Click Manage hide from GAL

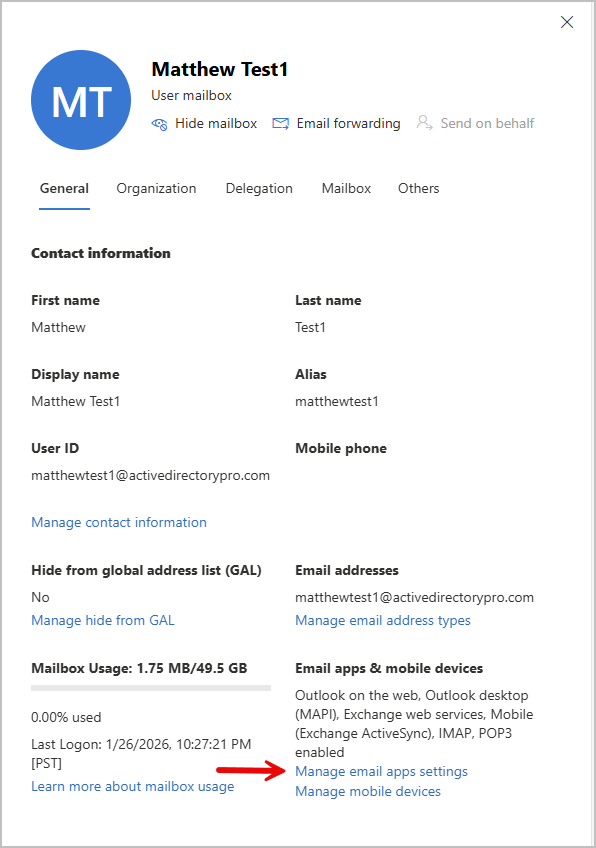(x=103, y=620)
